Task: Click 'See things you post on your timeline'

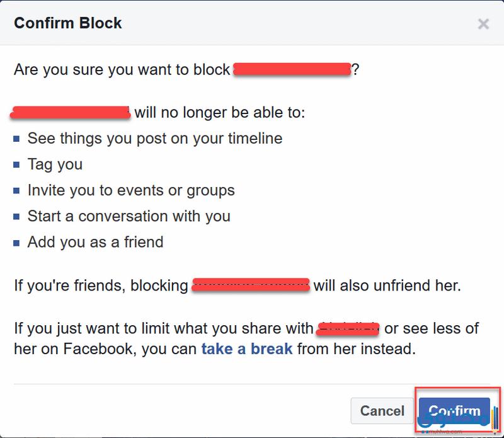Action: (155, 139)
